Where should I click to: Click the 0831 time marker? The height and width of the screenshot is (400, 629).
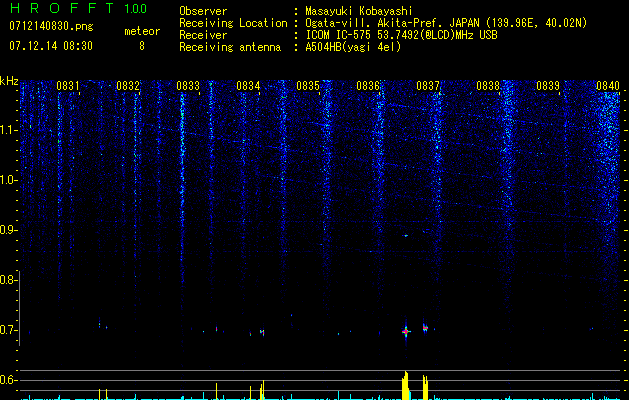[x=68, y=86]
